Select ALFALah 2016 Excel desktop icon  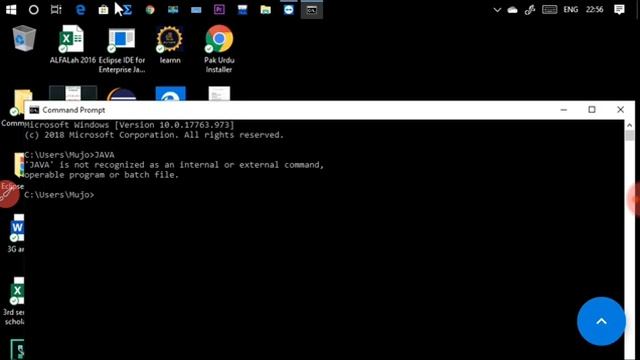[73, 45]
